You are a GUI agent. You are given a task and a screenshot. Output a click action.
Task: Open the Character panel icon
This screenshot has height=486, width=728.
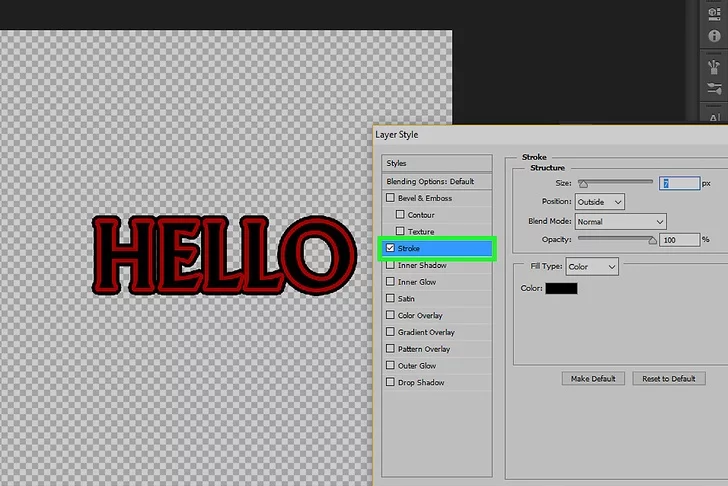715,118
